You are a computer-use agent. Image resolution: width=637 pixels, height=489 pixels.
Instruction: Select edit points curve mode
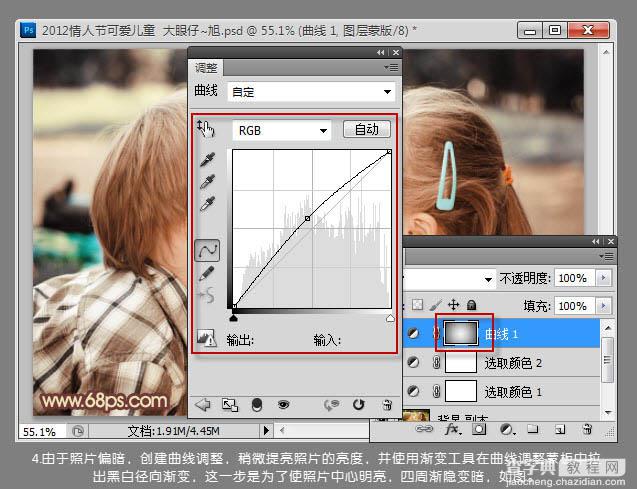coord(207,251)
